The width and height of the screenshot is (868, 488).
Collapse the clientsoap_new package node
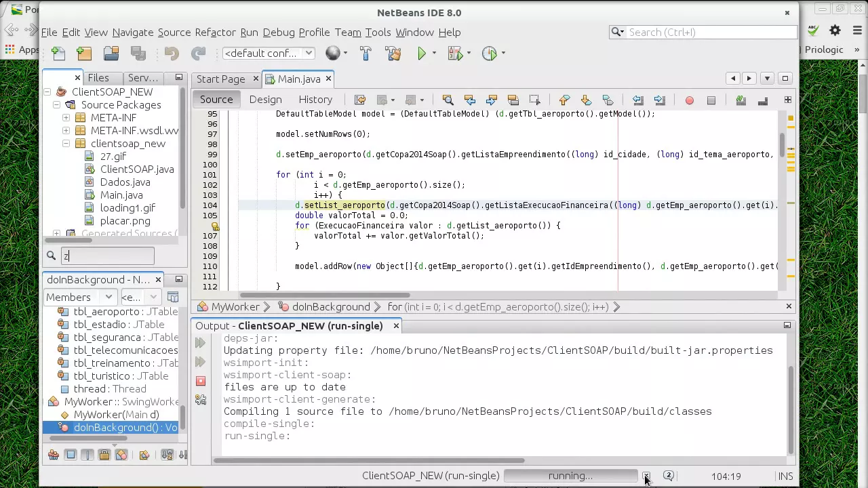(x=66, y=143)
